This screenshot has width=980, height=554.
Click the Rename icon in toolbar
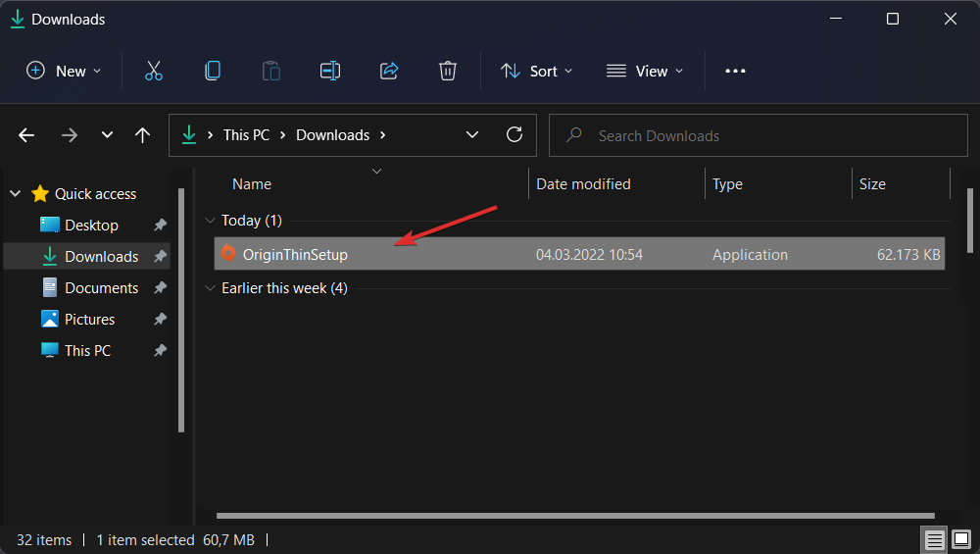330,71
